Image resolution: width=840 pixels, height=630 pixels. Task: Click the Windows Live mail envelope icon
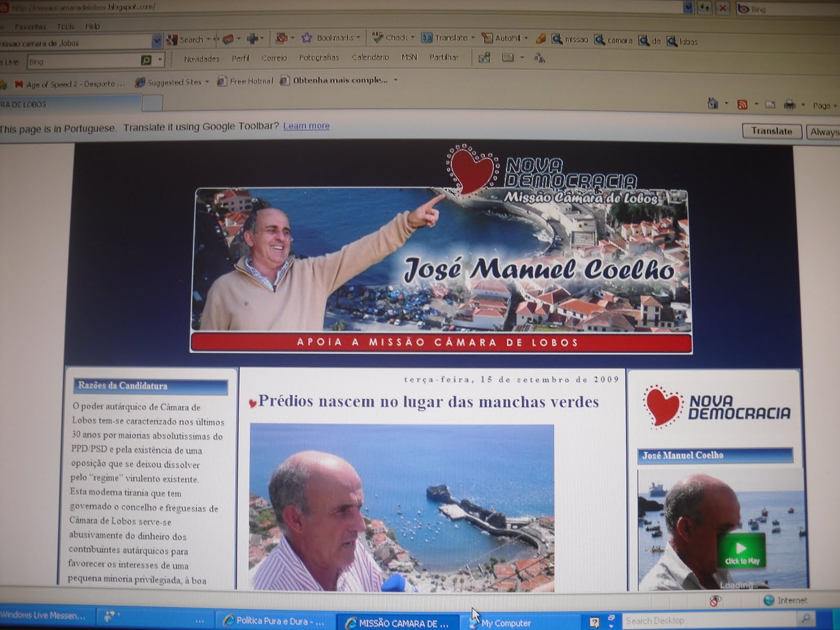click(x=484, y=58)
